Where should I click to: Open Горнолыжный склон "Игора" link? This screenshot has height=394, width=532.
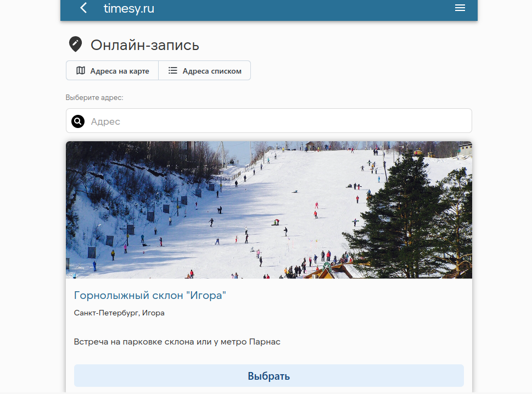(x=150, y=296)
